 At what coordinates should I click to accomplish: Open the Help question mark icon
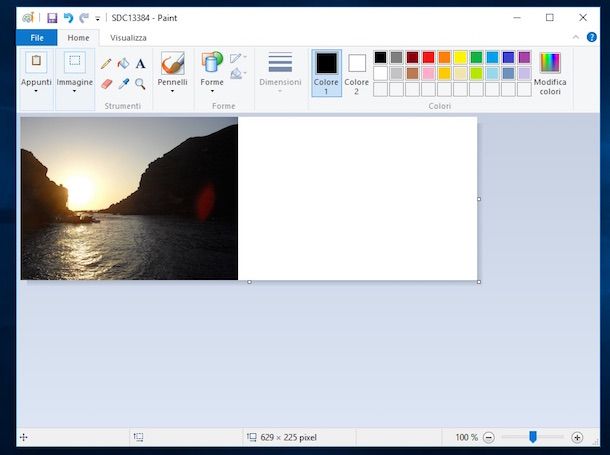[592, 37]
